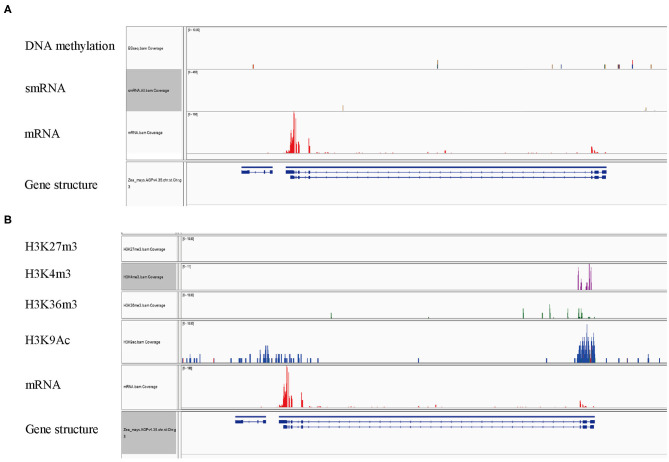Select the highlighted H3K4me3.bam Coverage track name

(145, 275)
